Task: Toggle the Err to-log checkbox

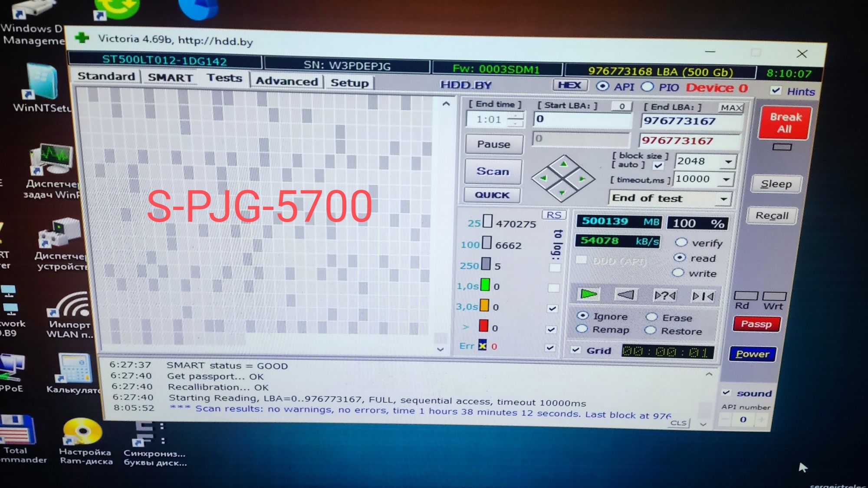Action: 550,347
